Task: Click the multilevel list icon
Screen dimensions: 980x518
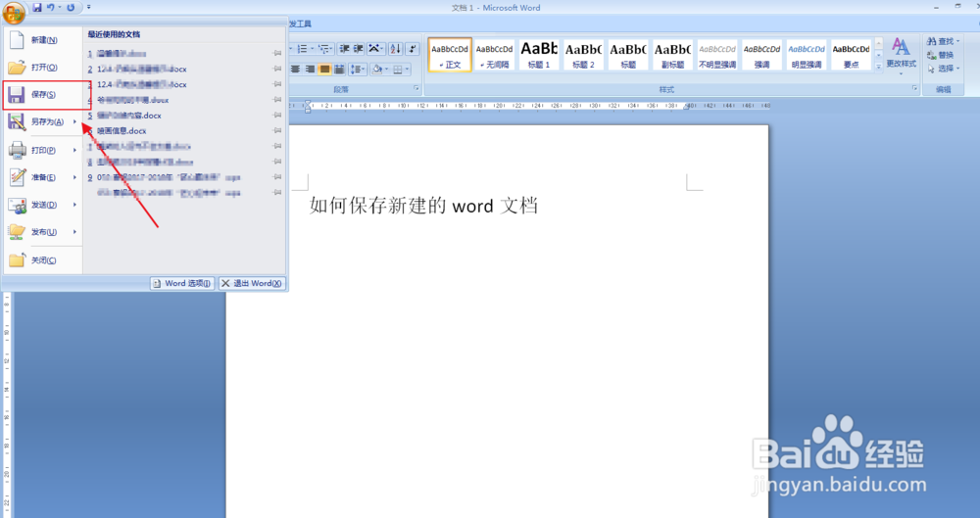Action: [323, 49]
